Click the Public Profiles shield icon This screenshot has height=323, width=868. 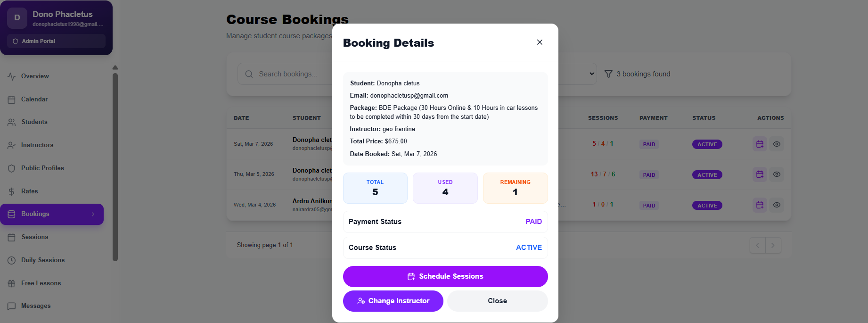12,168
